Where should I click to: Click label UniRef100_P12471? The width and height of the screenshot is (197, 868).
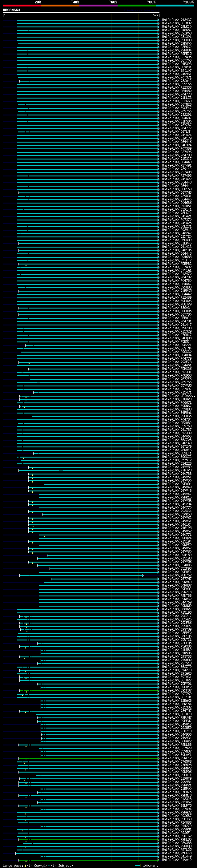177,393
